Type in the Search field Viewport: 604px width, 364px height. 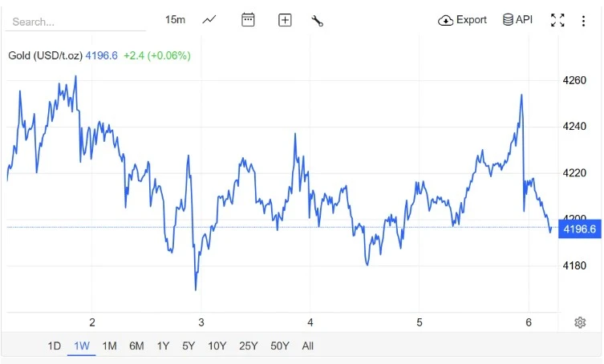76,22
